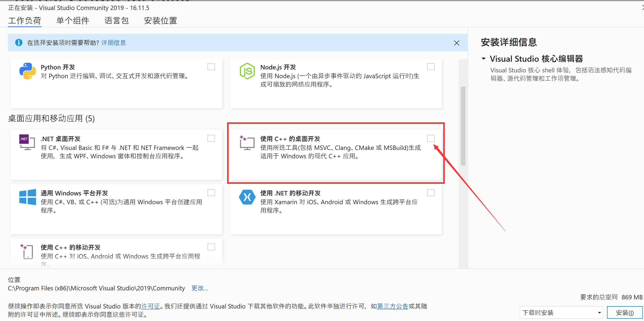
Task: Click the Xamarin .NET 移动开发 icon
Action: tap(247, 197)
